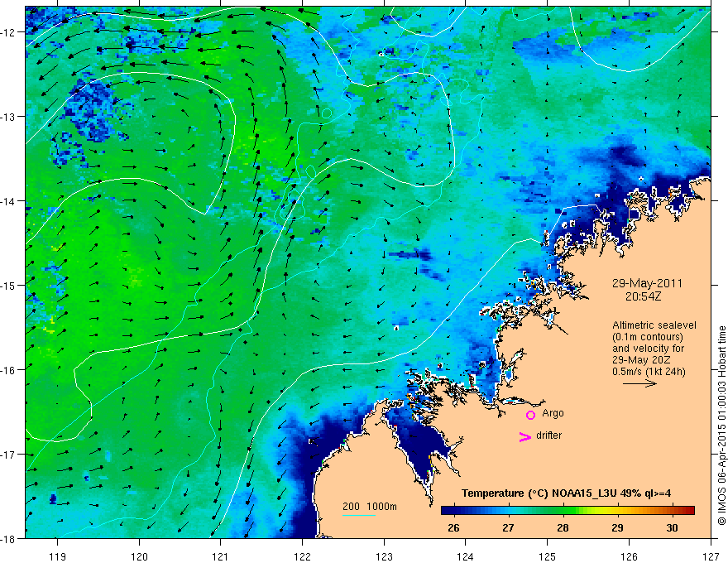Screen dimensions: 728x563
Task: Click the longitude axis label 121
Action: pyautogui.click(x=221, y=556)
